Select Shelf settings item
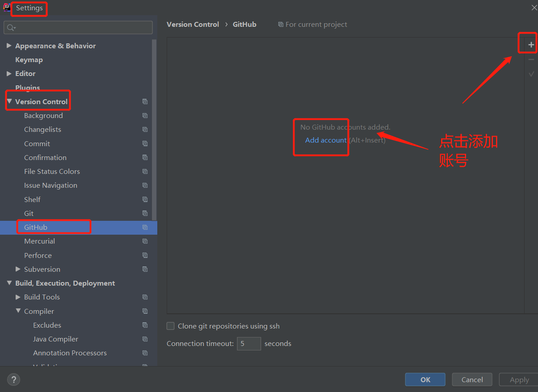 32,200
